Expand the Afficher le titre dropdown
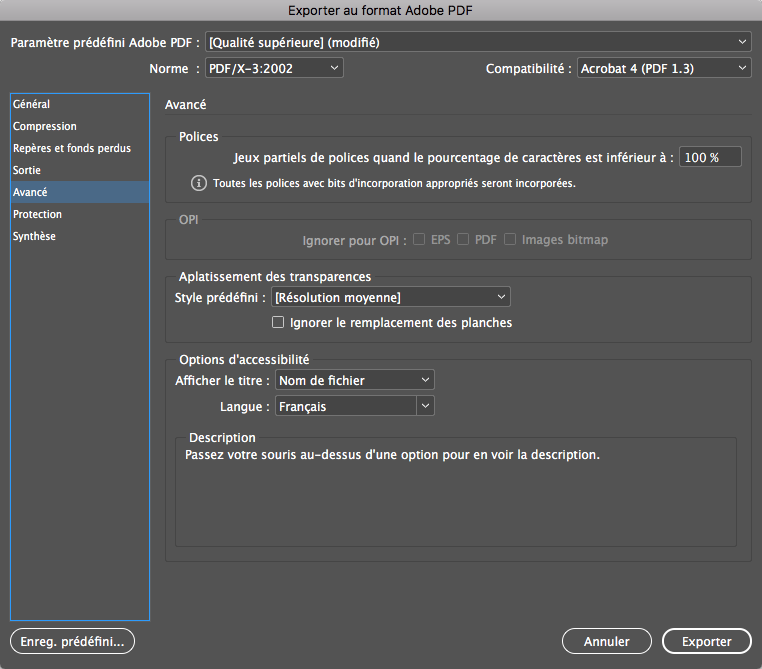The height and width of the screenshot is (669, 762). pos(354,380)
